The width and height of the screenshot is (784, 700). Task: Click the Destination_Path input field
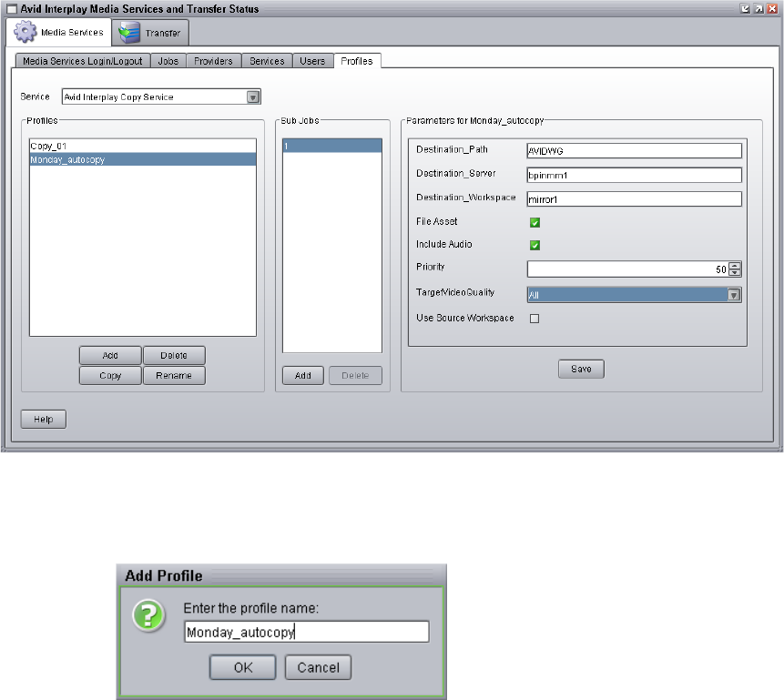coord(634,151)
